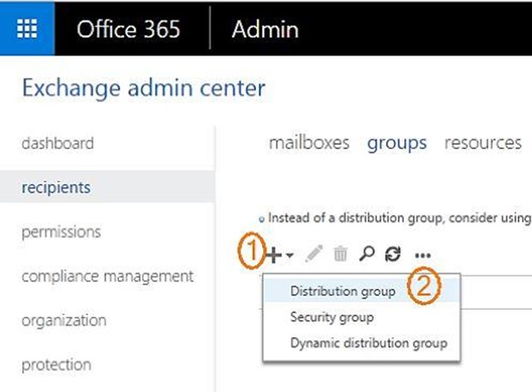Open compliance management section
This screenshot has height=392, width=532.
108,276
